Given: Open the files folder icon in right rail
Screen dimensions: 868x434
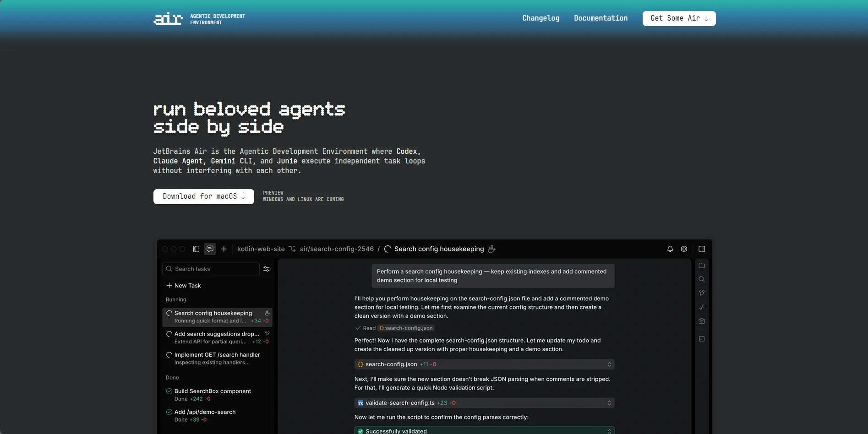Looking at the screenshot, I should pos(702,266).
